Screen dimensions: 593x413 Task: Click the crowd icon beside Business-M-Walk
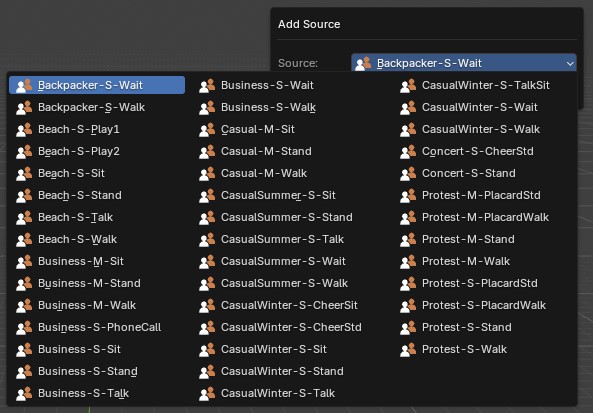pos(24,305)
